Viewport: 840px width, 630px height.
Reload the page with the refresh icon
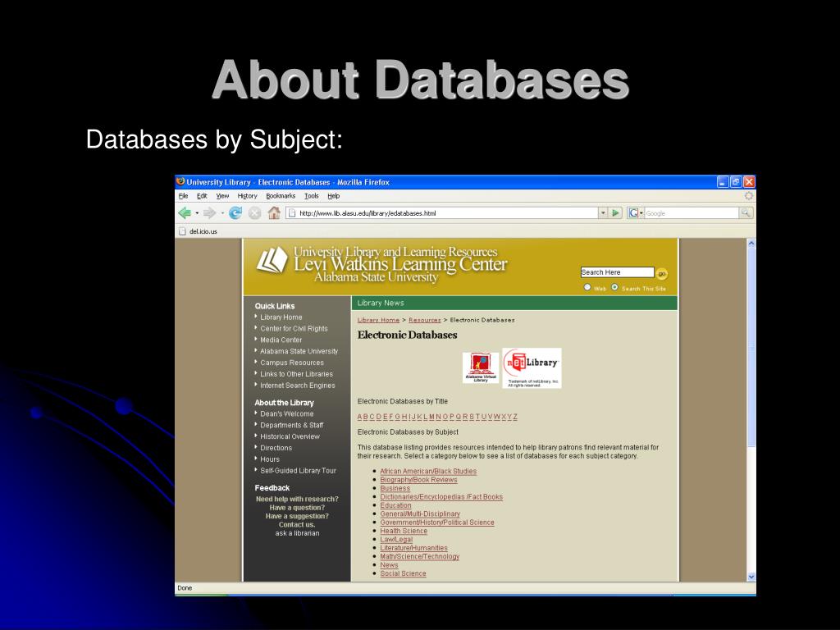pyautogui.click(x=235, y=213)
